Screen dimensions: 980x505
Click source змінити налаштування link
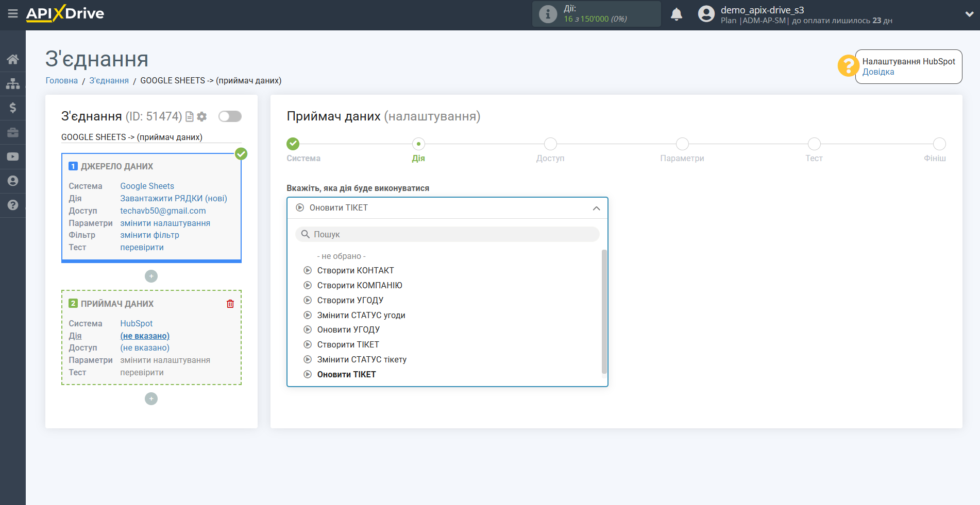pos(165,223)
